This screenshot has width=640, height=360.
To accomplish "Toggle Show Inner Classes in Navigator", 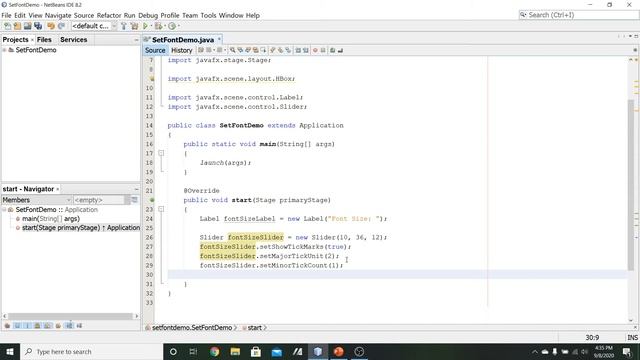I will [x=48, y=326].
